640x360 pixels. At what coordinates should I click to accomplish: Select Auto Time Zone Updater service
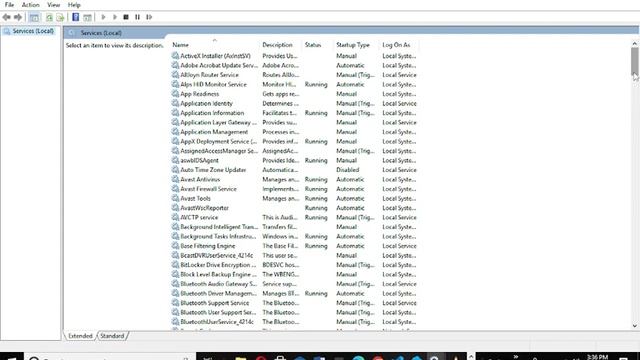point(294,170)
